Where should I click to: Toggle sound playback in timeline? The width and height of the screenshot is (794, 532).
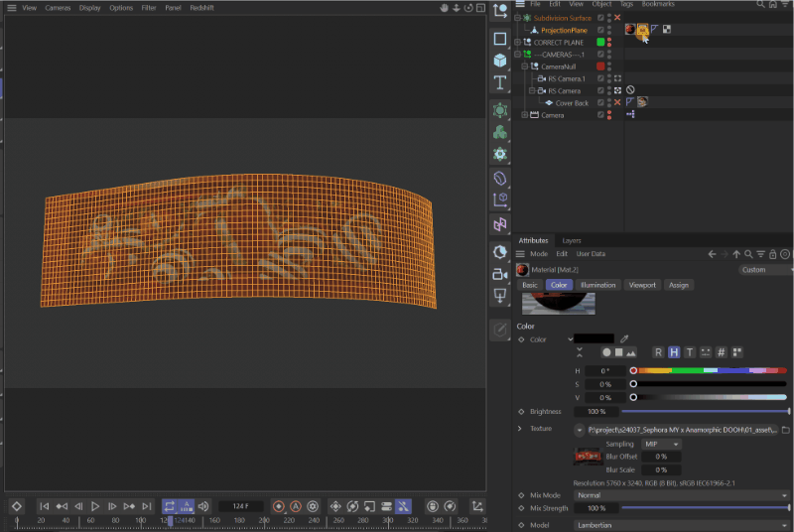click(203, 506)
